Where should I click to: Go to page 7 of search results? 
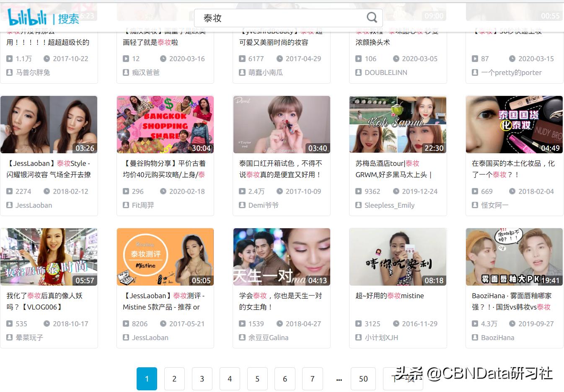pyautogui.click(x=313, y=379)
